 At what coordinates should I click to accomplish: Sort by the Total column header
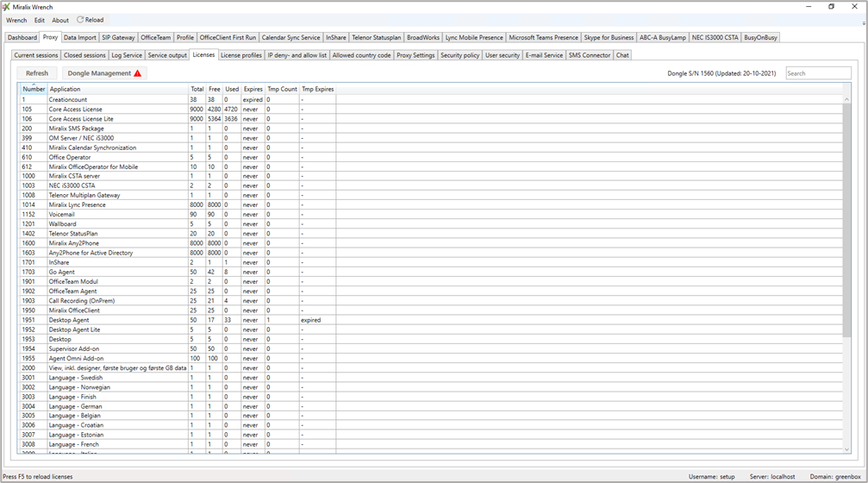[197, 89]
